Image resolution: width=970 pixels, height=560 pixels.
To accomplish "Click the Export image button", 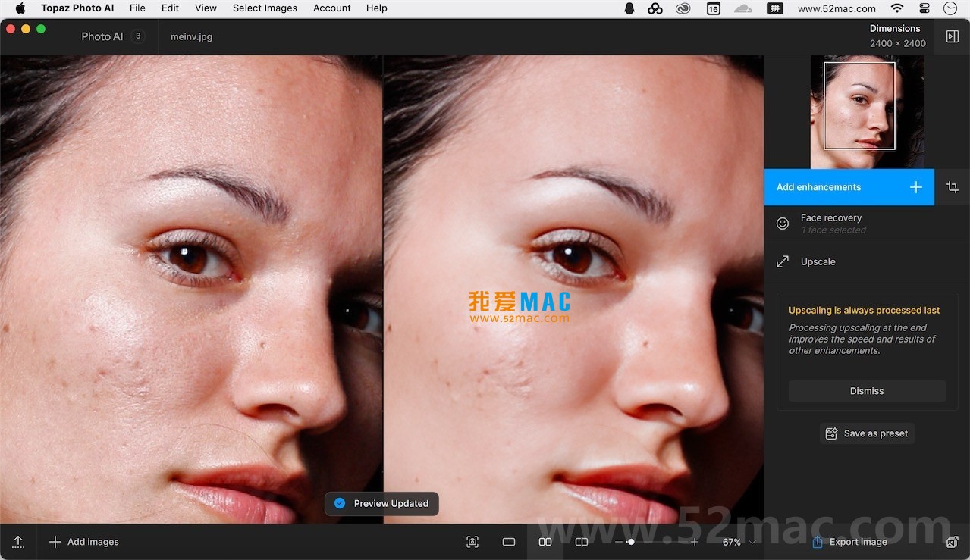I will (x=849, y=542).
